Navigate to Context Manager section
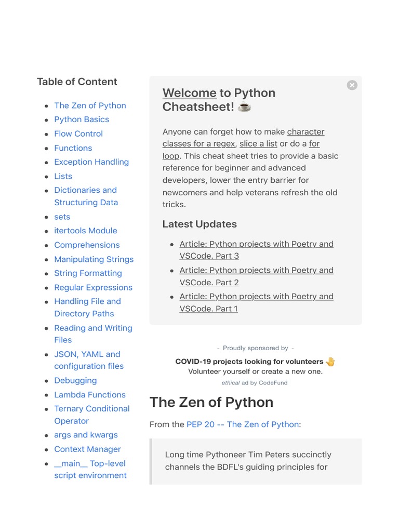The height and width of the screenshot is (532, 399). 87,449
